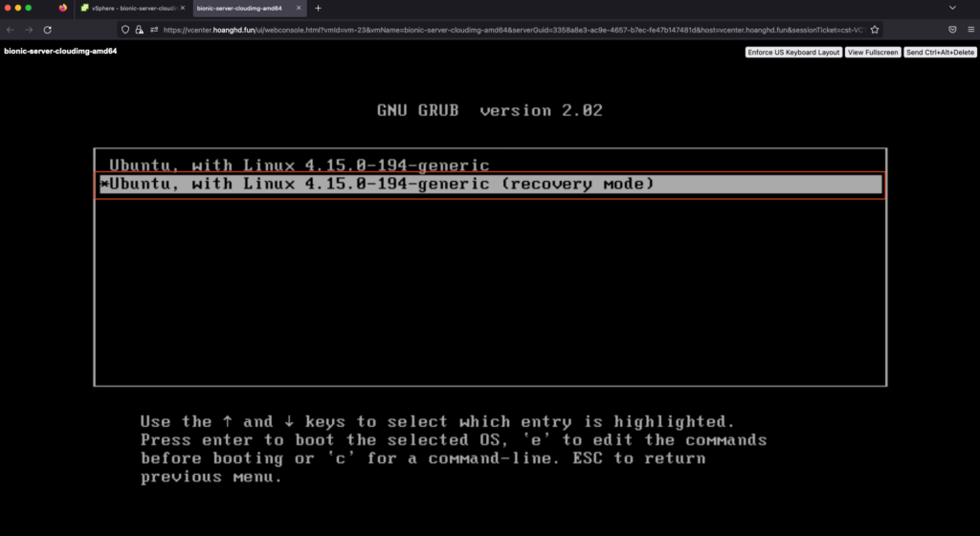Close the bionic-server-cloudimg-amd64 tab
980x536 pixels.
point(299,8)
